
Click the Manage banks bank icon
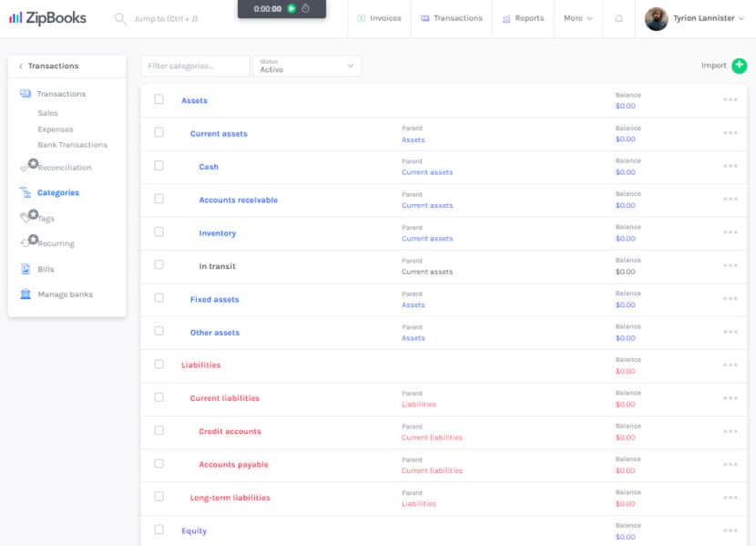[23, 294]
